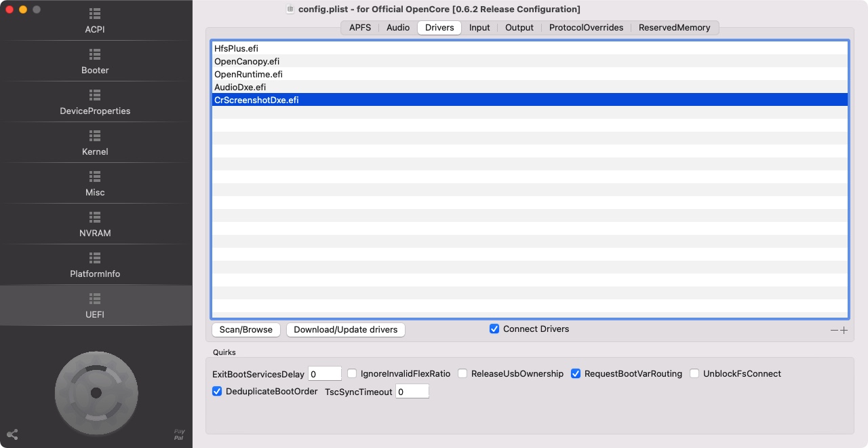Open the ProtocolOverrides tab

(x=586, y=28)
